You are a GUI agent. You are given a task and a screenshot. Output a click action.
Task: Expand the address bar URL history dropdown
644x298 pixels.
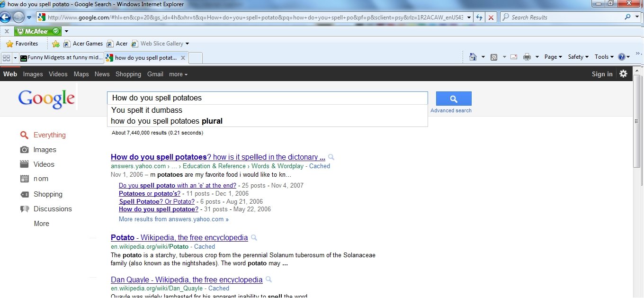click(469, 18)
